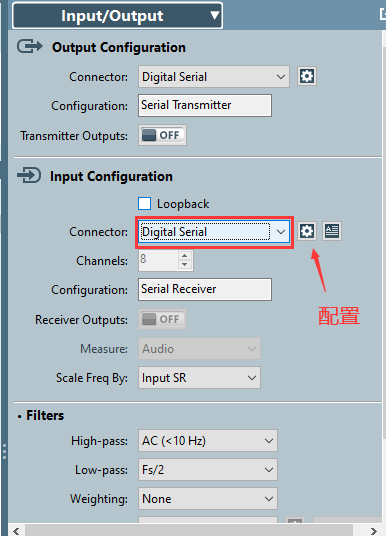Open output connector settings gear
The height and width of the screenshot is (536, 386).
tap(307, 76)
